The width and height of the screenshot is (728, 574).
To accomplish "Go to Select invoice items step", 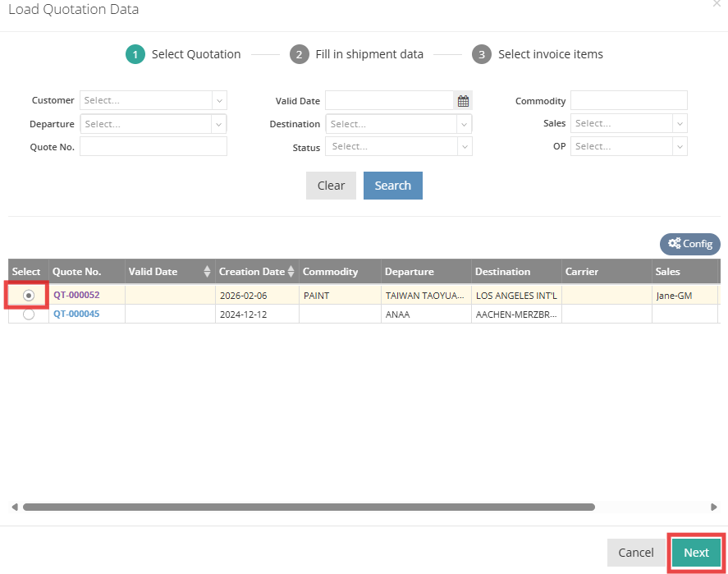I will (x=550, y=54).
